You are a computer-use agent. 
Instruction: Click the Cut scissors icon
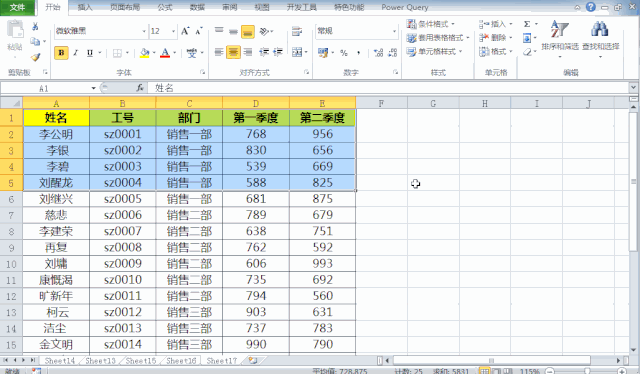36,27
